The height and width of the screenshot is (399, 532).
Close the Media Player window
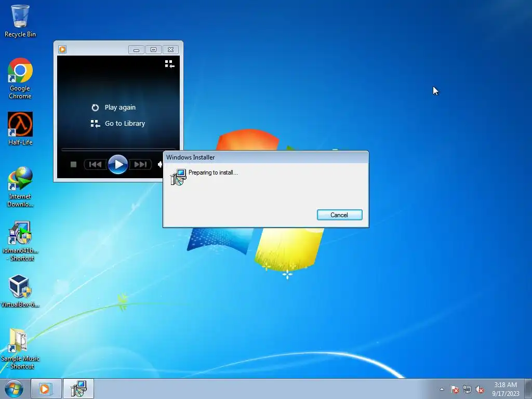click(170, 50)
